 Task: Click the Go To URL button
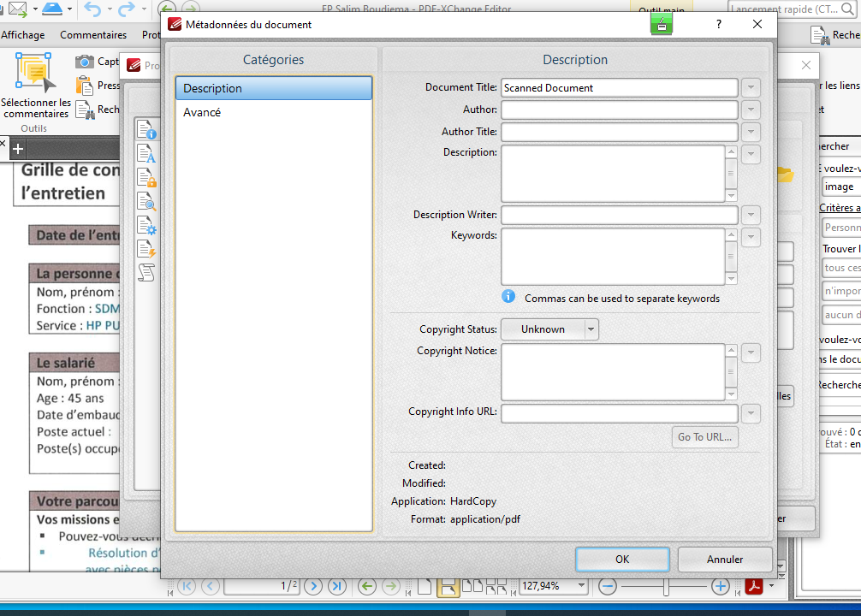704,437
